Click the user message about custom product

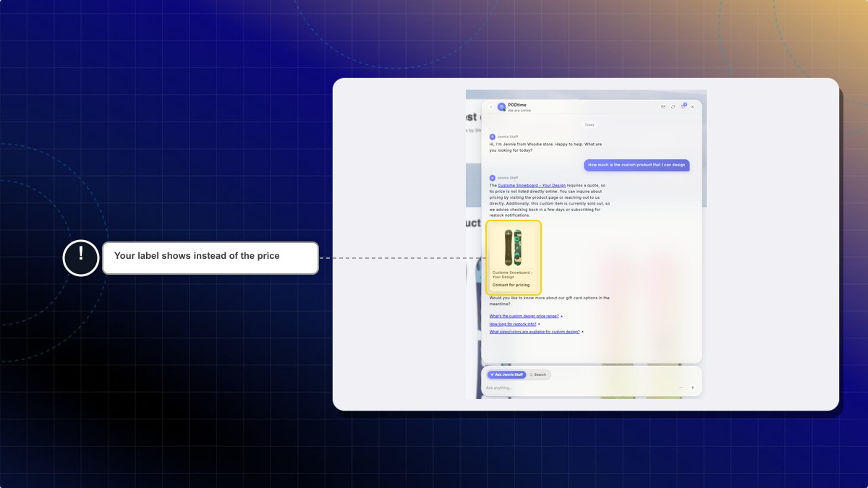click(637, 165)
